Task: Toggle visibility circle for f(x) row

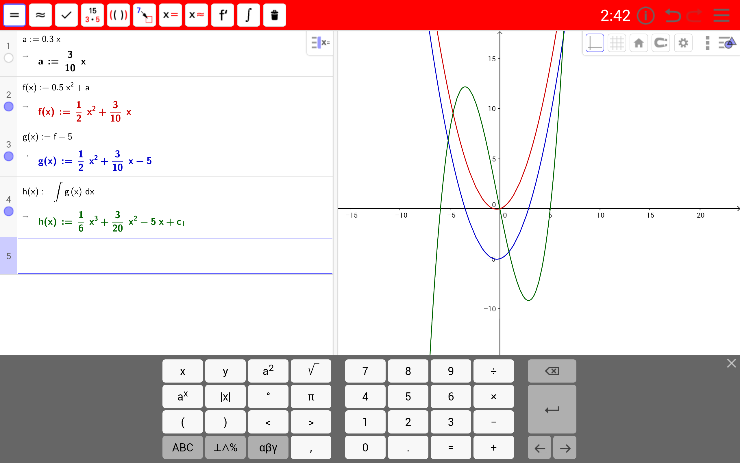Action: [x=8, y=107]
